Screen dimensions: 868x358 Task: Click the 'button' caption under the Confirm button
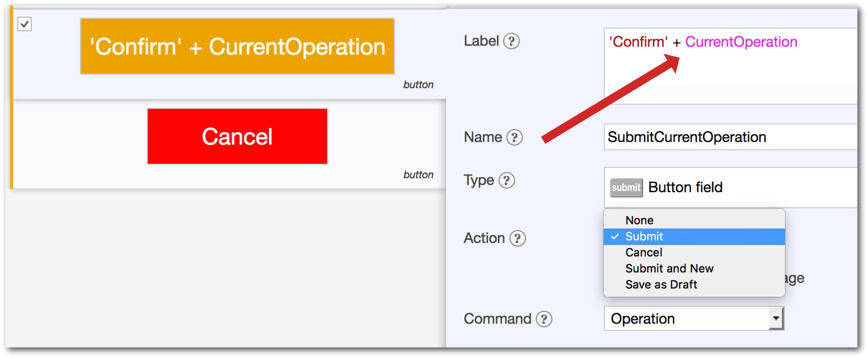point(418,84)
